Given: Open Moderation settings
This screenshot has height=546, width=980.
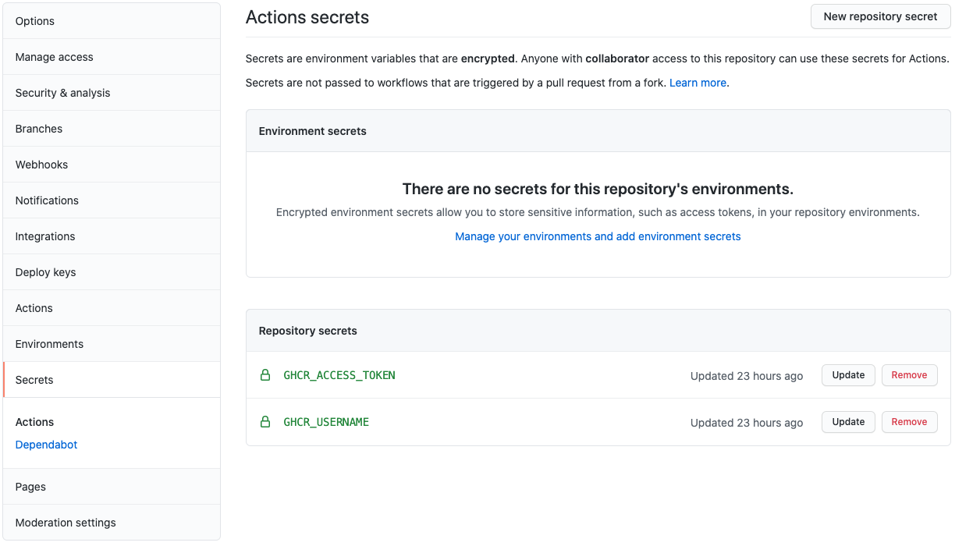Looking at the screenshot, I should click(x=65, y=523).
